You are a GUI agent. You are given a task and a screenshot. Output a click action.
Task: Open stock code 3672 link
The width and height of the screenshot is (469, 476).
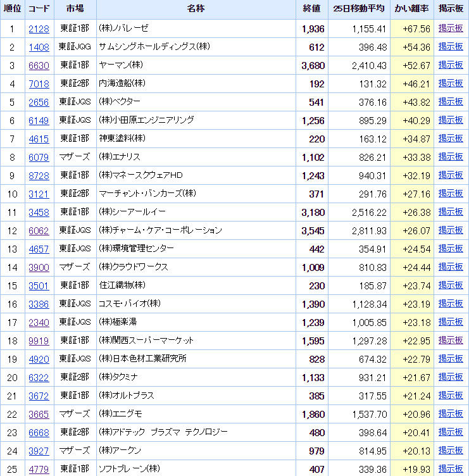39,396
